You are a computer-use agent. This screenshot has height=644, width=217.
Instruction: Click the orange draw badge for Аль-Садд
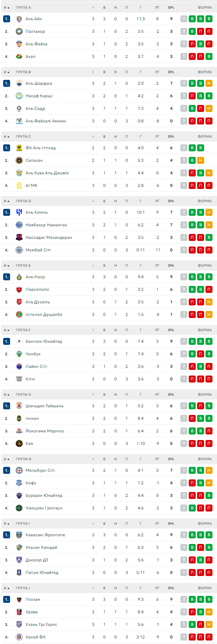[x=209, y=108]
